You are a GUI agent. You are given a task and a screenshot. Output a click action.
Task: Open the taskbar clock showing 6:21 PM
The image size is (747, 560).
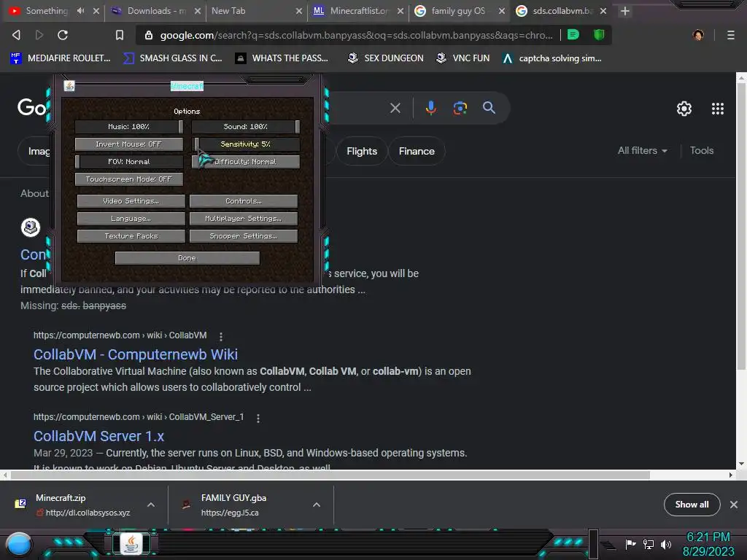(708, 544)
